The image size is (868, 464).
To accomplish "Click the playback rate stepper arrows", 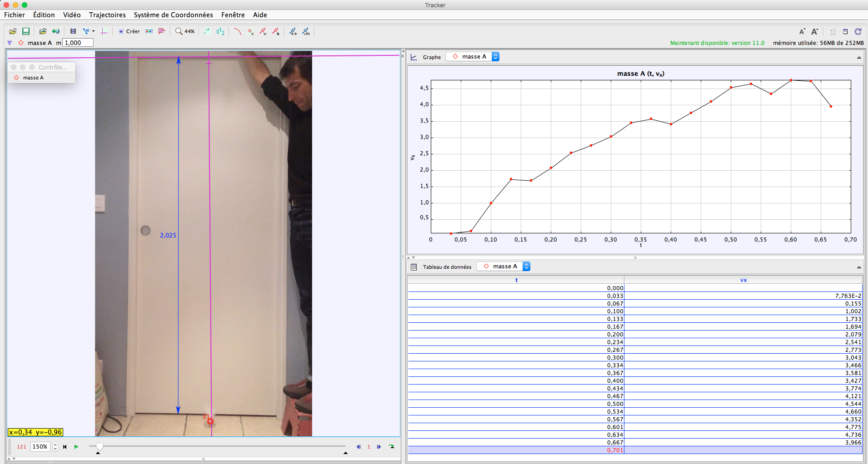I will pos(55,447).
